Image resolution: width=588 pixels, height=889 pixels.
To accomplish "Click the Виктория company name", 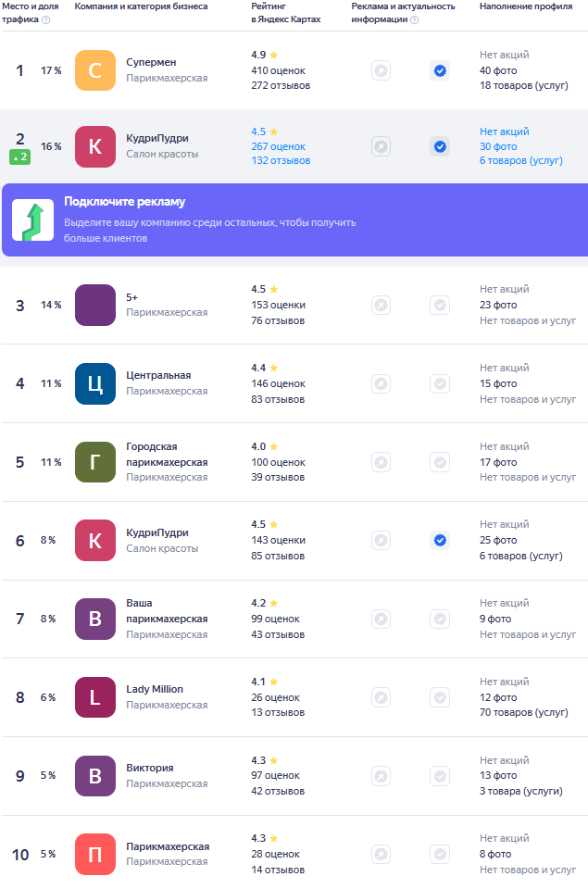I will (x=150, y=768).
